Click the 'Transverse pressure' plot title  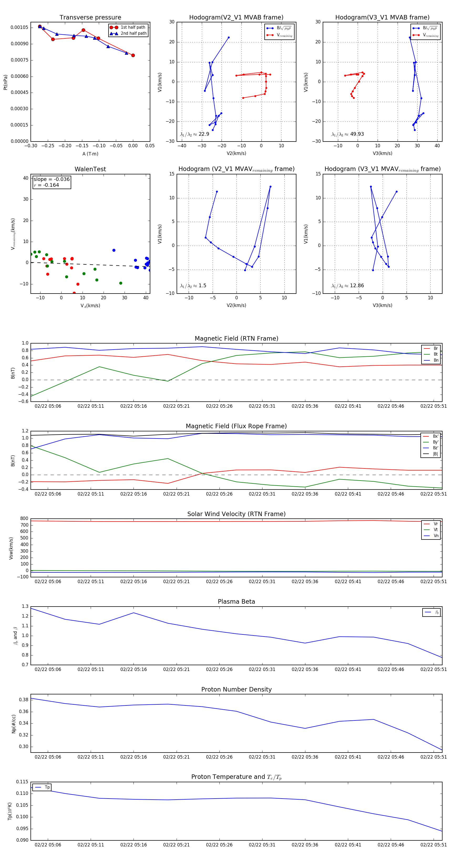(90, 18)
